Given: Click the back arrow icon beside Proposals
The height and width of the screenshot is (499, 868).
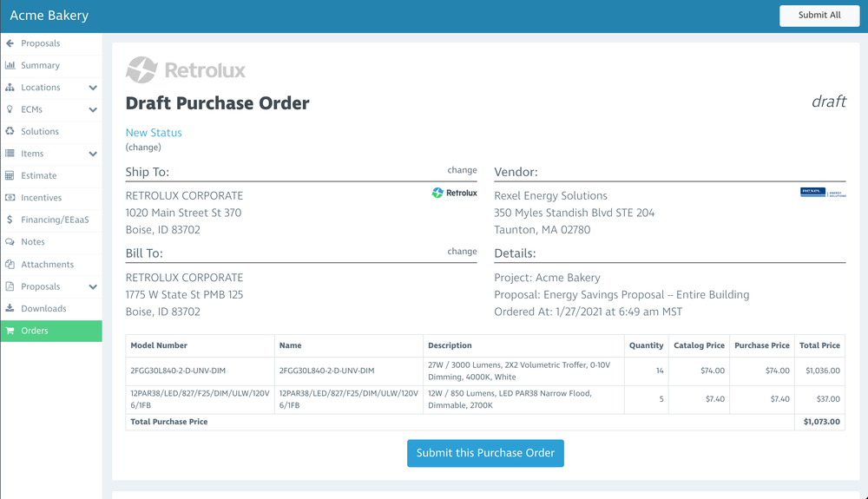Looking at the screenshot, I should [x=10, y=43].
